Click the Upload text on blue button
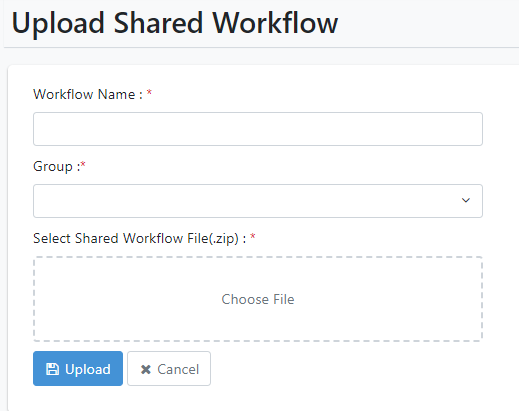 coord(88,369)
